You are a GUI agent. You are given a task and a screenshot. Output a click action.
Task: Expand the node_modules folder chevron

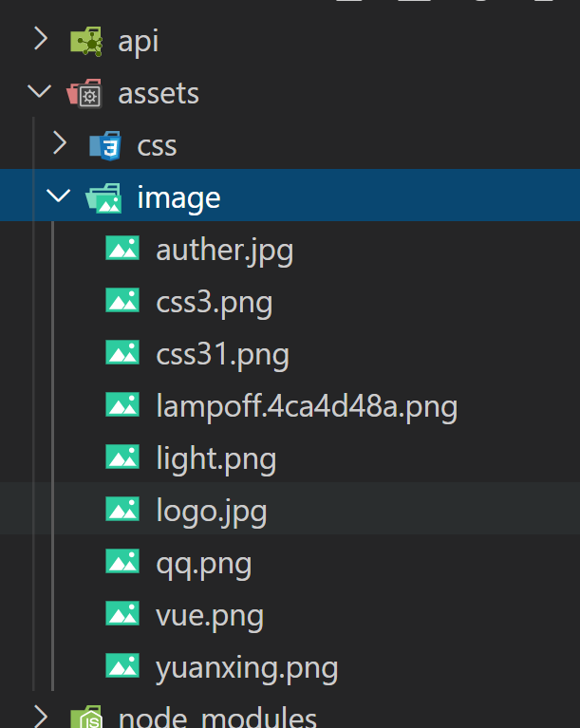coord(41,717)
